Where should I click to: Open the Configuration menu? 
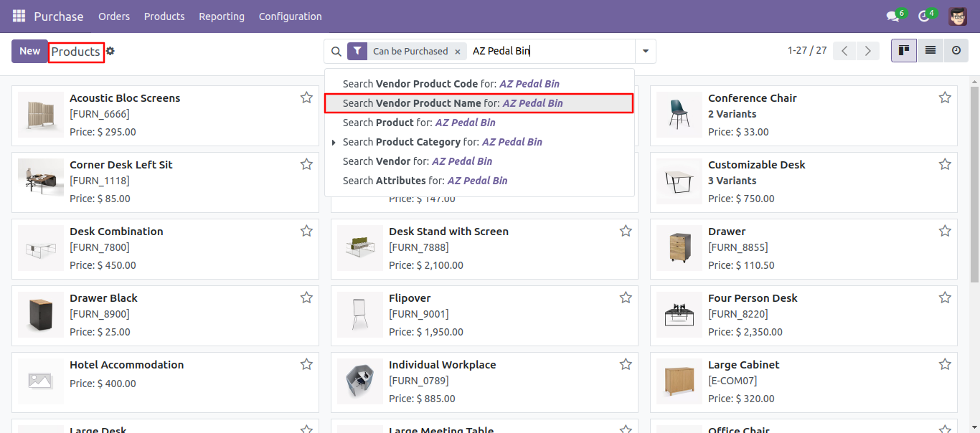click(291, 16)
